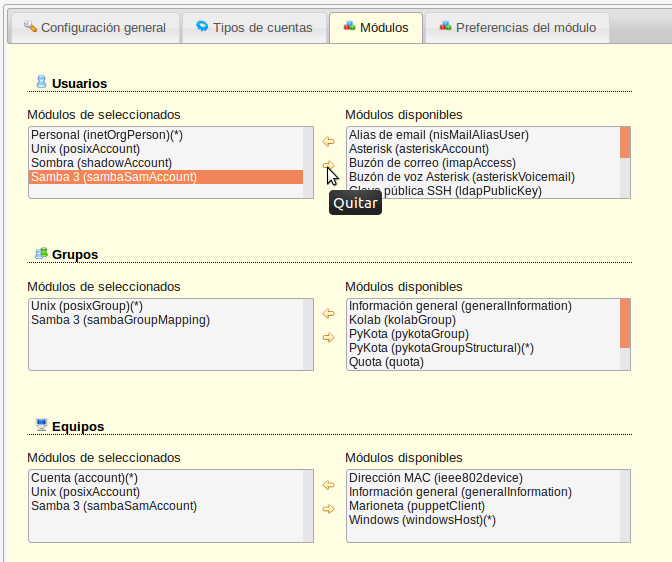Click the remove arrow in Usuarios section
Image resolution: width=672 pixels, height=562 pixels.
[x=328, y=165]
